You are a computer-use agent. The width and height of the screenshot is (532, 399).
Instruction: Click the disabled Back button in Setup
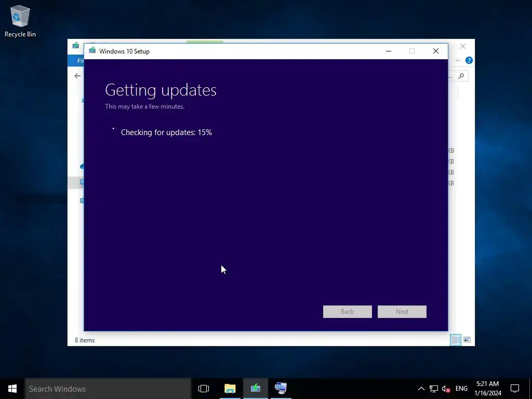(347, 312)
